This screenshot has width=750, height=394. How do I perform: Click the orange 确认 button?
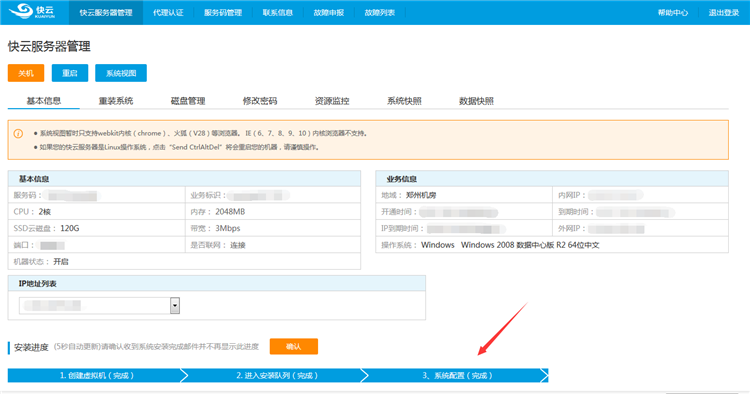pos(294,347)
